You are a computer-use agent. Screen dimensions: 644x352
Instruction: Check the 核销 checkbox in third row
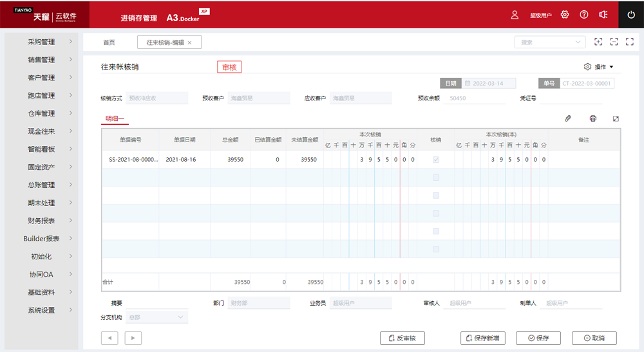click(x=436, y=195)
